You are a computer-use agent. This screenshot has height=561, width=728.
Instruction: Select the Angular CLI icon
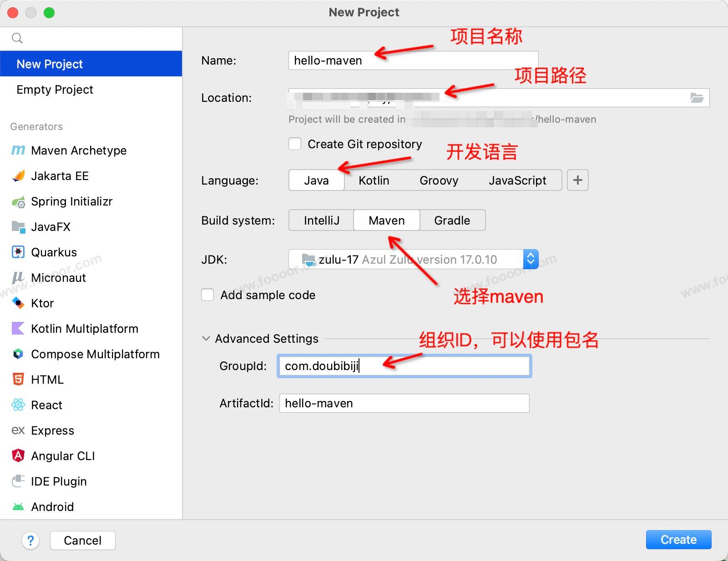[x=18, y=456]
